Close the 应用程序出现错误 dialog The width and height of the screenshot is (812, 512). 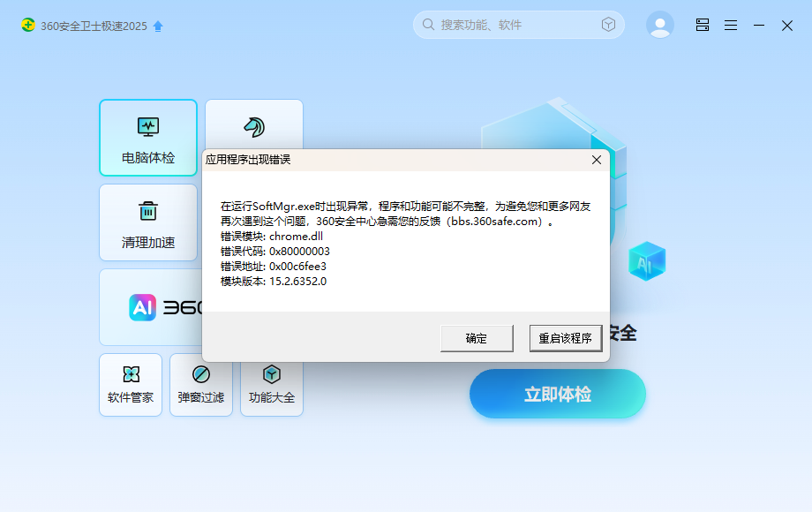click(x=597, y=160)
